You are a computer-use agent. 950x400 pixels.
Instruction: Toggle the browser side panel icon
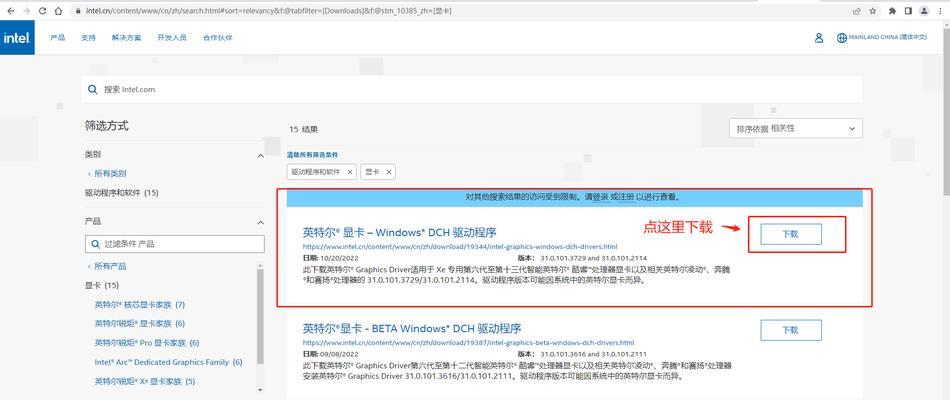tap(908, 11)
